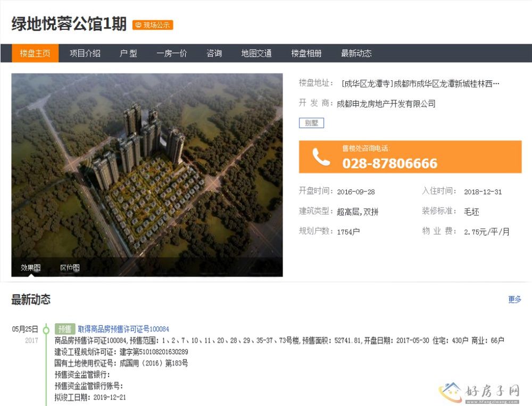Click 装修标准 value 毛坯

pyautogui.click(x=471, y=212)
